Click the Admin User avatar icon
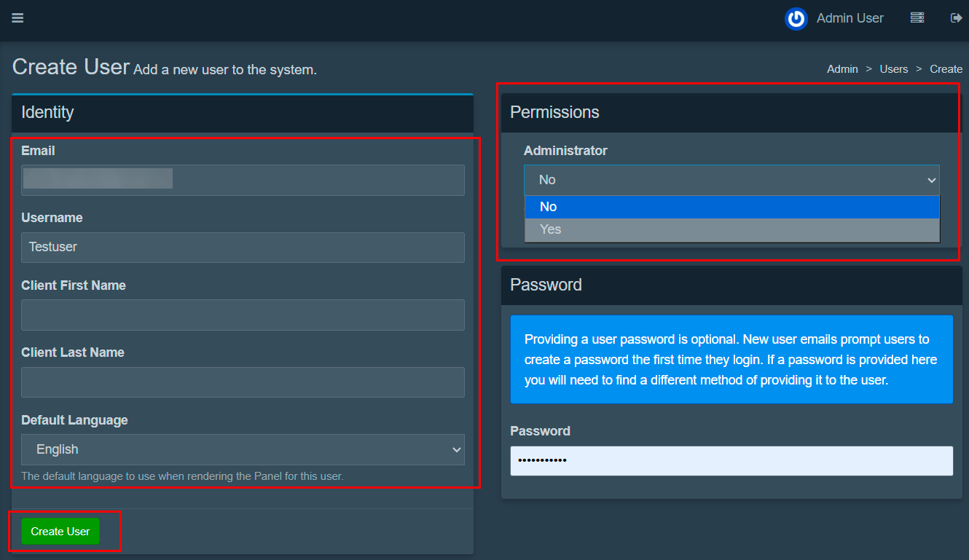The width and height of the screenshot is (969, 560). [x=796, y=19]
